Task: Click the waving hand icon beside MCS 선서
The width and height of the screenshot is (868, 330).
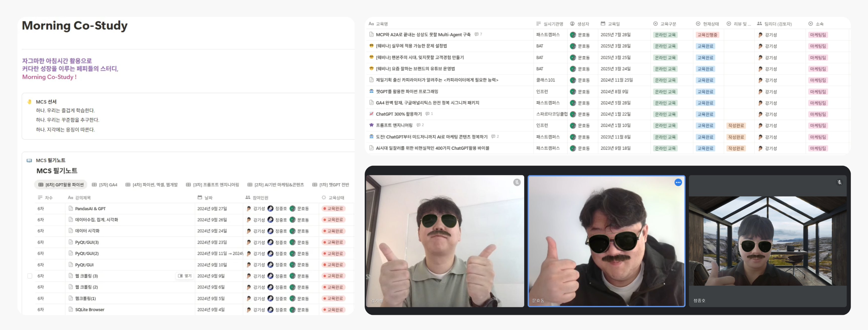Action: pos(29,102)
